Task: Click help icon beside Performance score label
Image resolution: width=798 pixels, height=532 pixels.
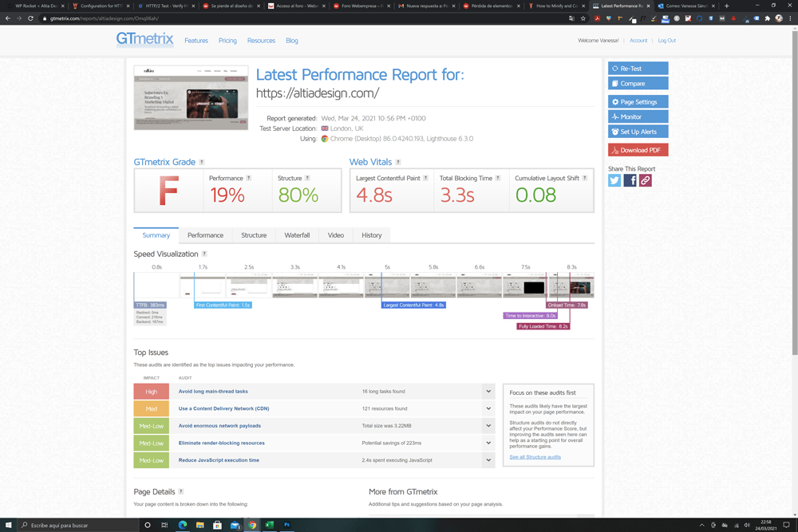Action: 248,178
